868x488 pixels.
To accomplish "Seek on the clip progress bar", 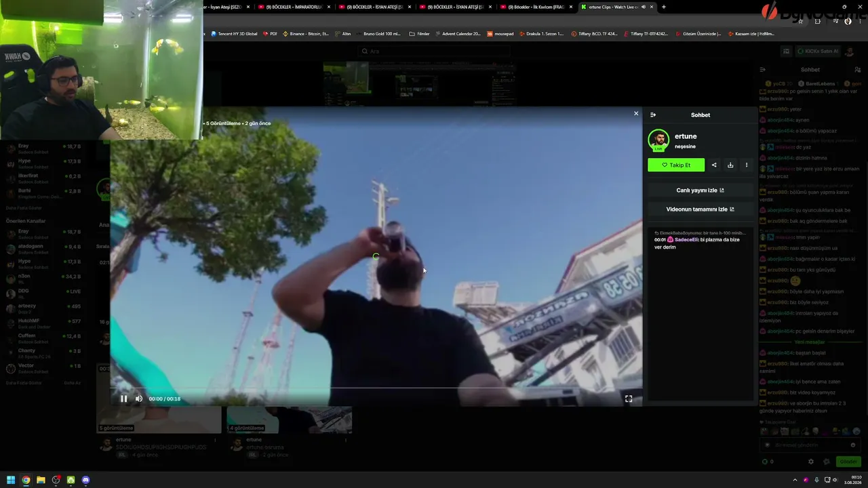I will [x=376, y=388].
